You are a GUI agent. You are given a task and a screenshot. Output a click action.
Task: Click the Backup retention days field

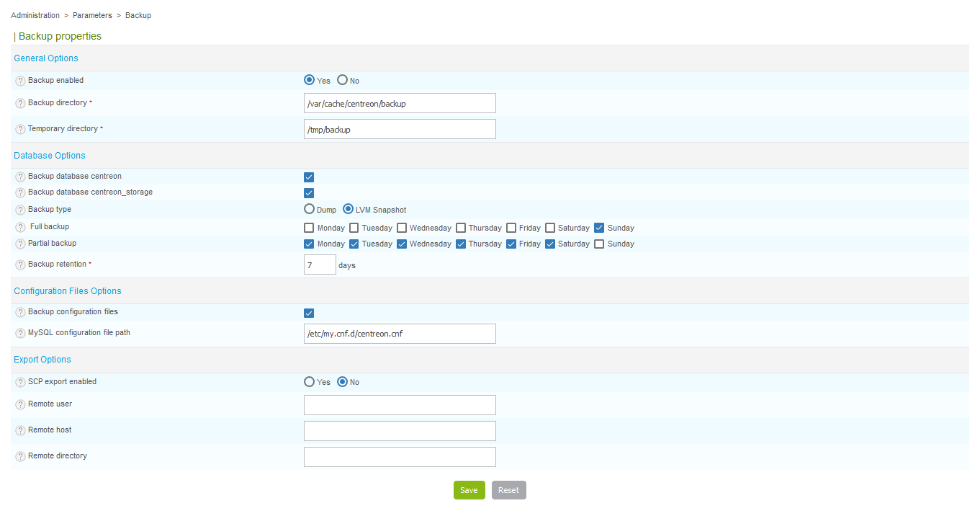pyautogui.click(x=320, y=265)
